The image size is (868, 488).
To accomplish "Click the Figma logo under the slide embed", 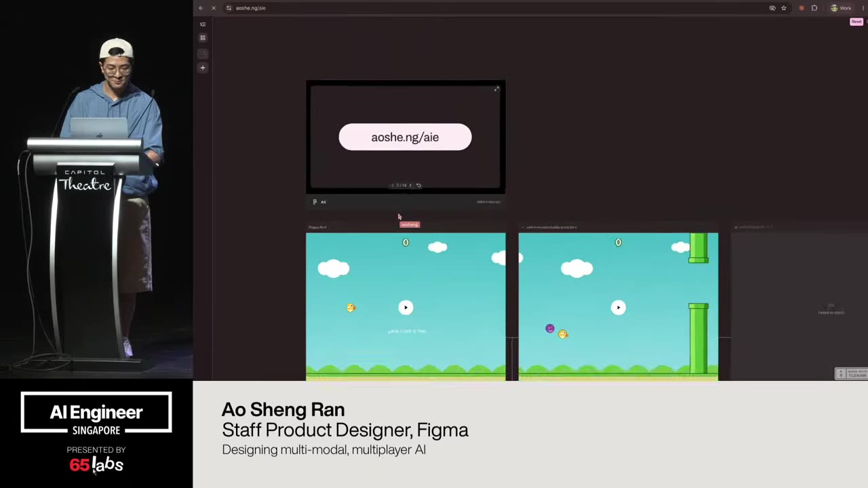I will click(x=315, y=202).
